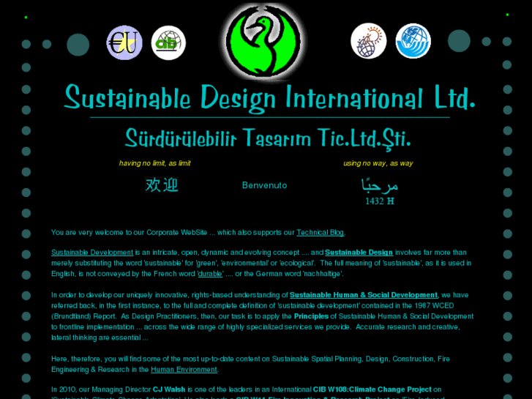
Task: Click the 'Benvenuto' welcome text
Action: pyautogui.click(x=265, y=185)
